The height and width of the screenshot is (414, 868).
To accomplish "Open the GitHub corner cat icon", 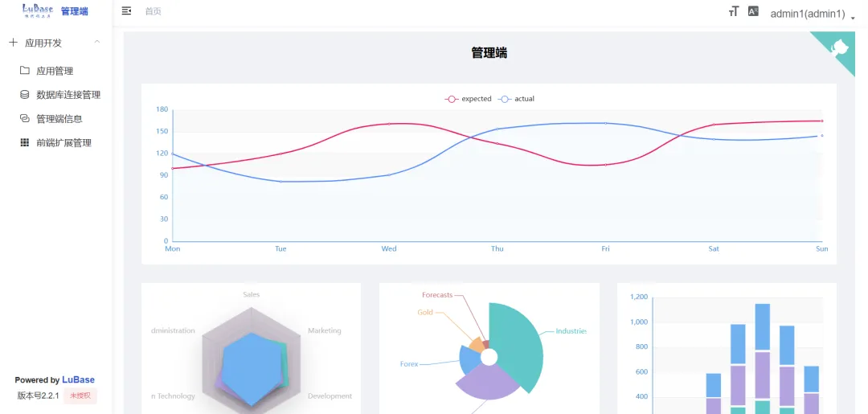I will coord(840,47).
